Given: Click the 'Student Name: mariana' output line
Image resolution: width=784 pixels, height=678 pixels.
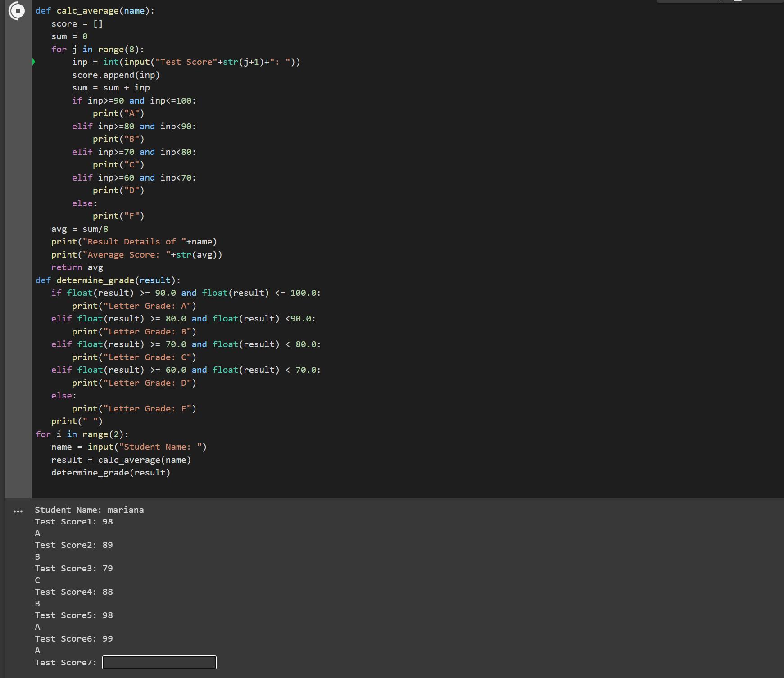Looking at the screenshot, I should point(89,510).
